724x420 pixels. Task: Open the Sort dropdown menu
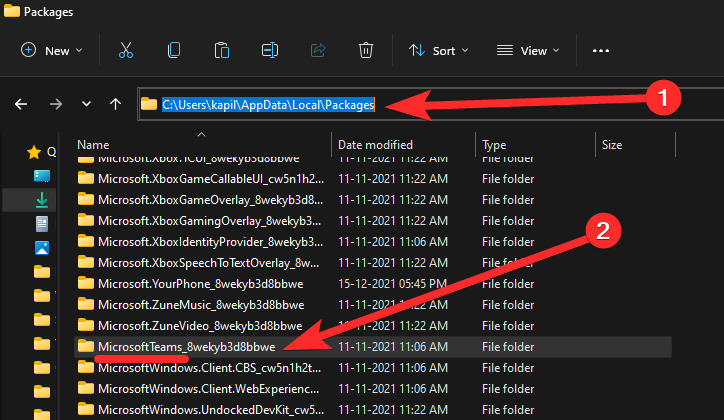pyautogui.click(x=438, y=50)
